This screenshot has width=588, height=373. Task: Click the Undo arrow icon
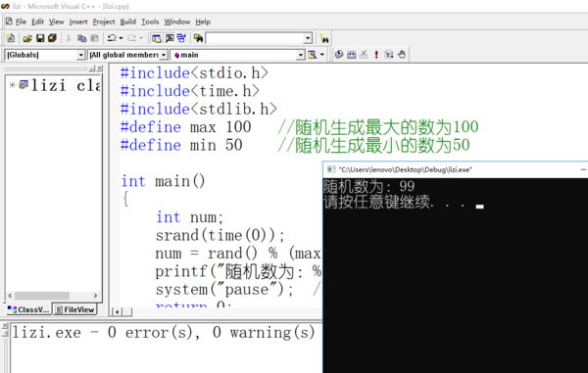pyautogui.click(x=112, y=38)
